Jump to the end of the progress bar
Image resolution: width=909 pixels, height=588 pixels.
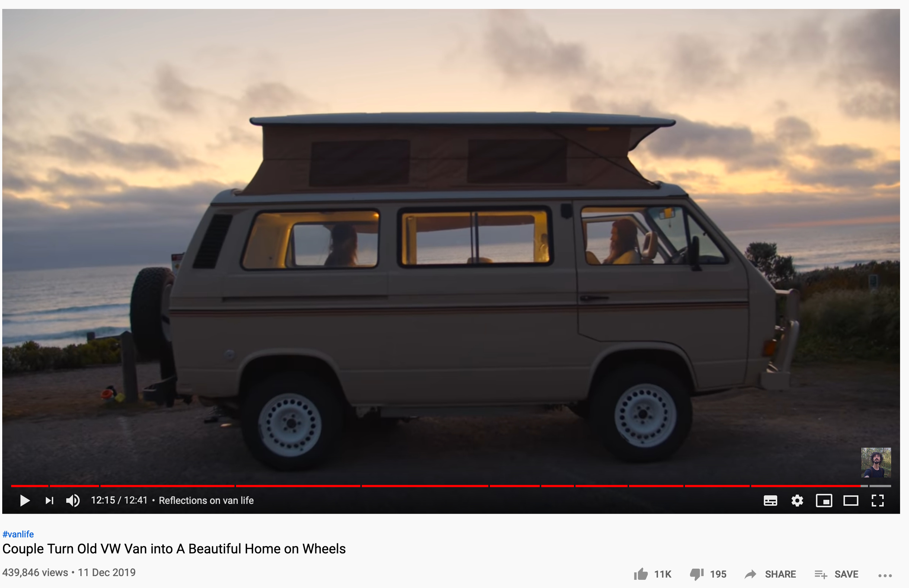[890, 486]
